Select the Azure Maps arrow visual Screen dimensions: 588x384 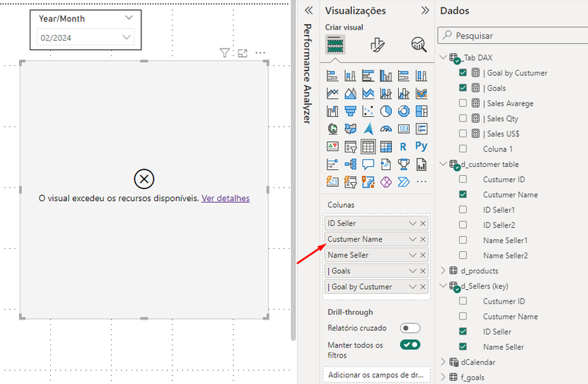pyautogui.click(x=368, y=129)
